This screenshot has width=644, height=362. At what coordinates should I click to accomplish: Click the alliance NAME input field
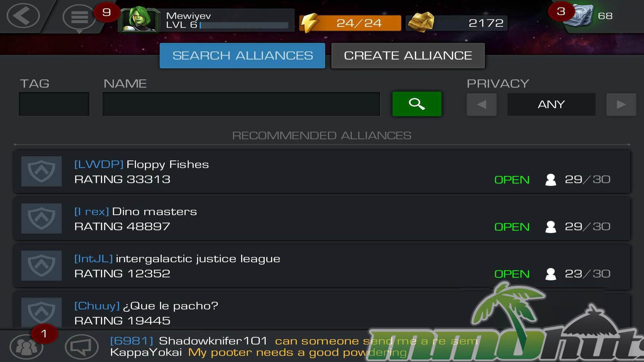[x=241, y=104]
